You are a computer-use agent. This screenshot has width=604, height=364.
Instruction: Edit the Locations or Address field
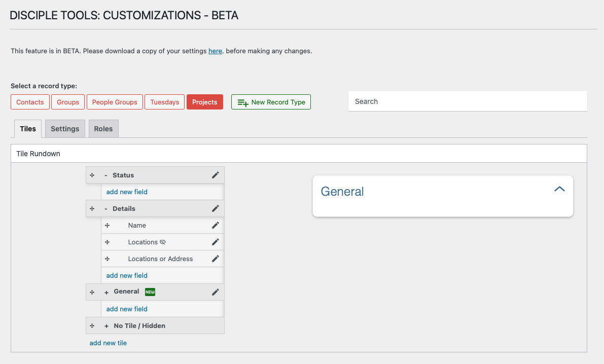click(x=216, y=259)
